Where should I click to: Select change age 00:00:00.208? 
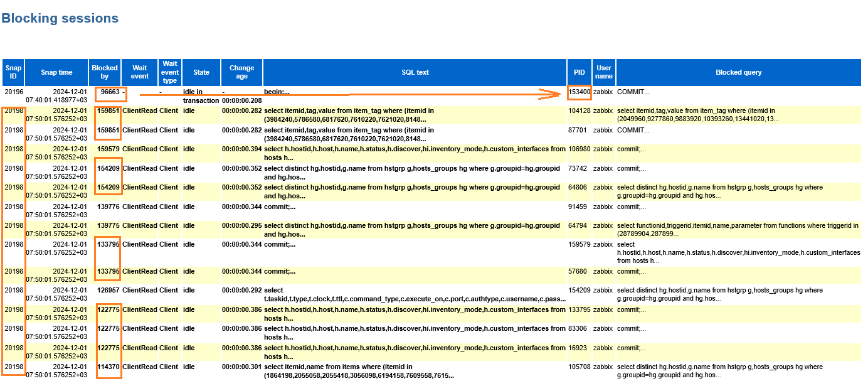coord(241,100)
